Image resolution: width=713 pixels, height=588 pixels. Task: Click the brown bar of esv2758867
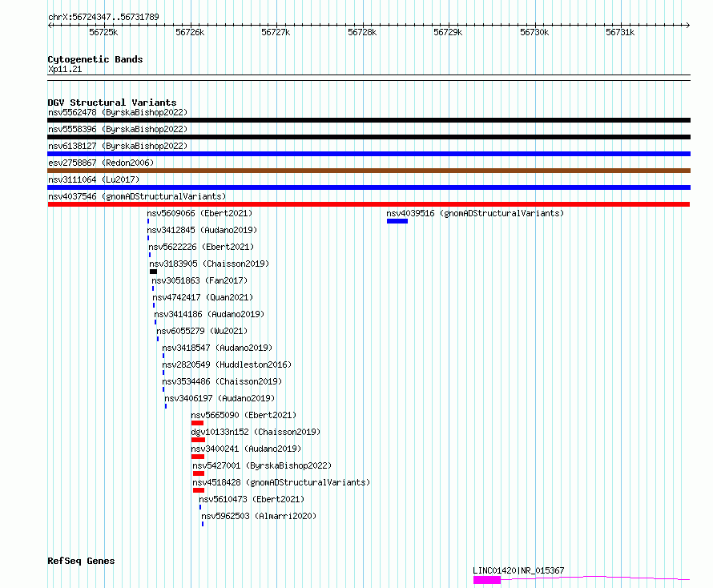[369, 171]
